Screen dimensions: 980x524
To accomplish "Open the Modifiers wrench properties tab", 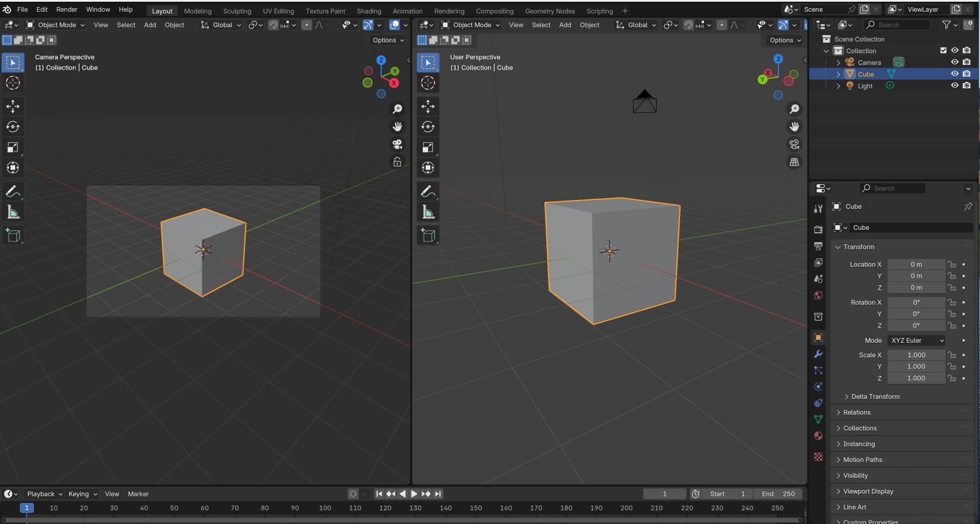I will 818,354.
